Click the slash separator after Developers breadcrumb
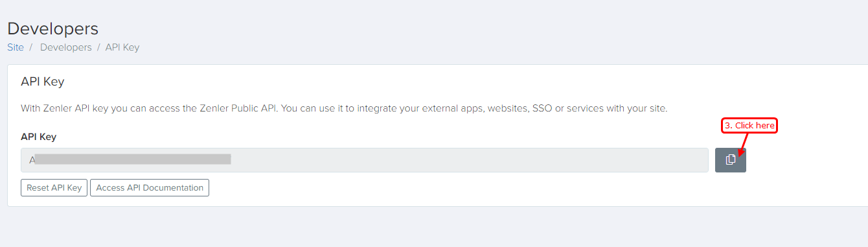Image resolution: width=868 pixels, height=247 pixels. tap(98, 47)
